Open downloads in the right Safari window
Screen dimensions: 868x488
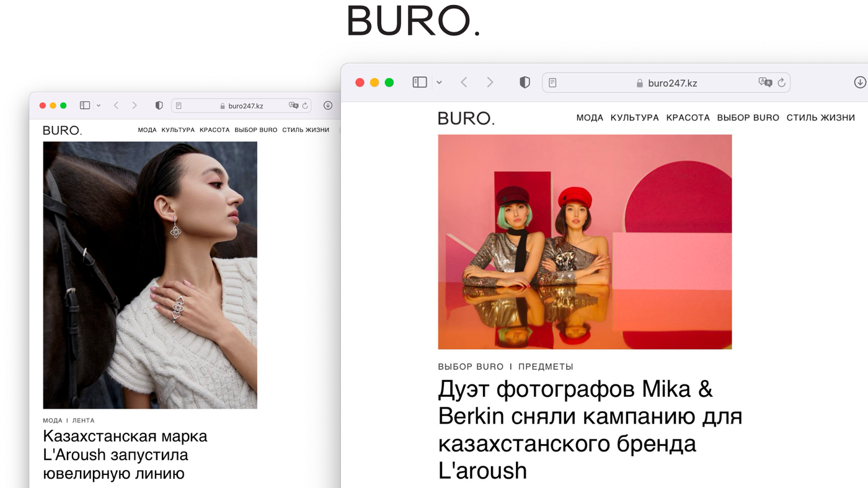click(x=860, y=82)
